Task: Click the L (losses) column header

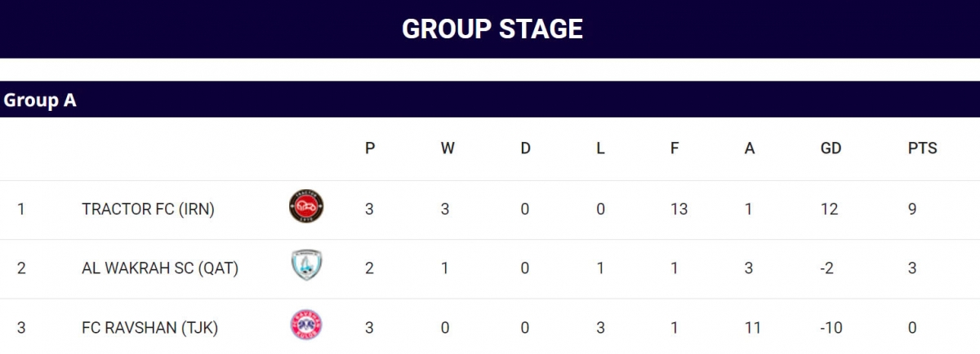Action: click(600, 148)
